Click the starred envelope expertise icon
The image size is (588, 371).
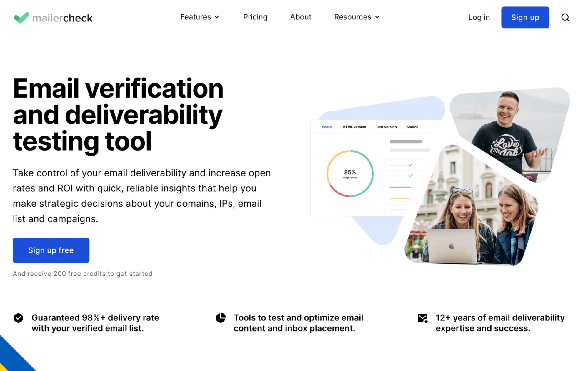423,318
